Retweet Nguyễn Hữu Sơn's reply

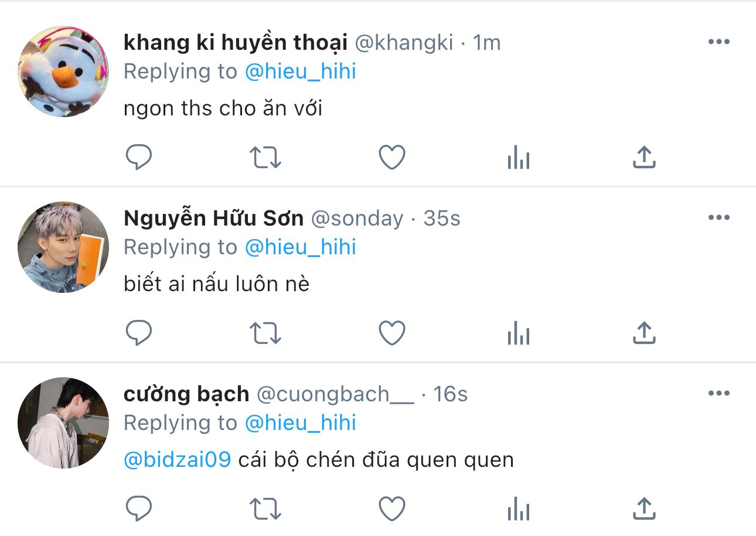coord(265,333)
